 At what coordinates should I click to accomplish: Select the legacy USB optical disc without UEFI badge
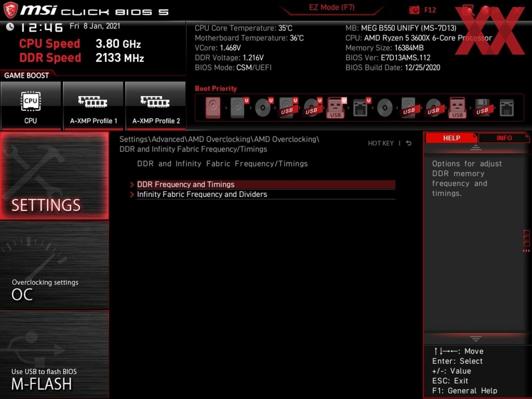[x=433, y=108]
